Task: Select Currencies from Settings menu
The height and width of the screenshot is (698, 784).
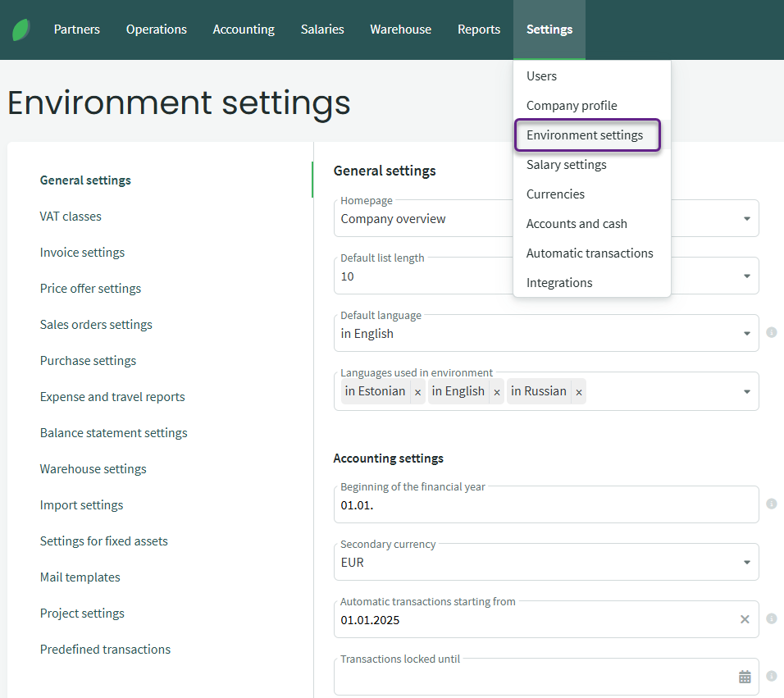Action: coord(555,194)
